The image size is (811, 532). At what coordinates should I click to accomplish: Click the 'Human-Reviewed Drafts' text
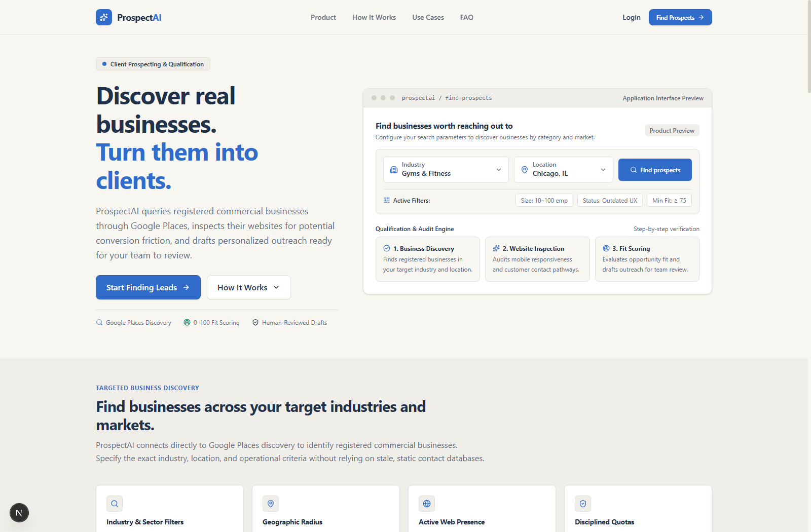pos(294,322)
